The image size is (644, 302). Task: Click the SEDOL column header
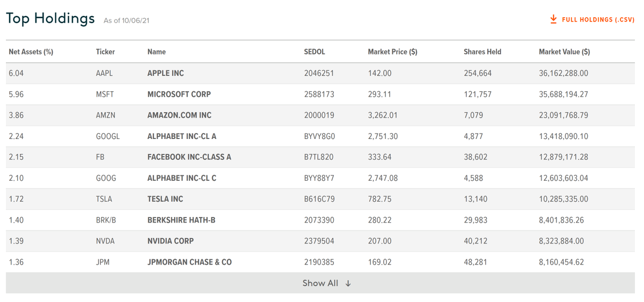[314, 52]
